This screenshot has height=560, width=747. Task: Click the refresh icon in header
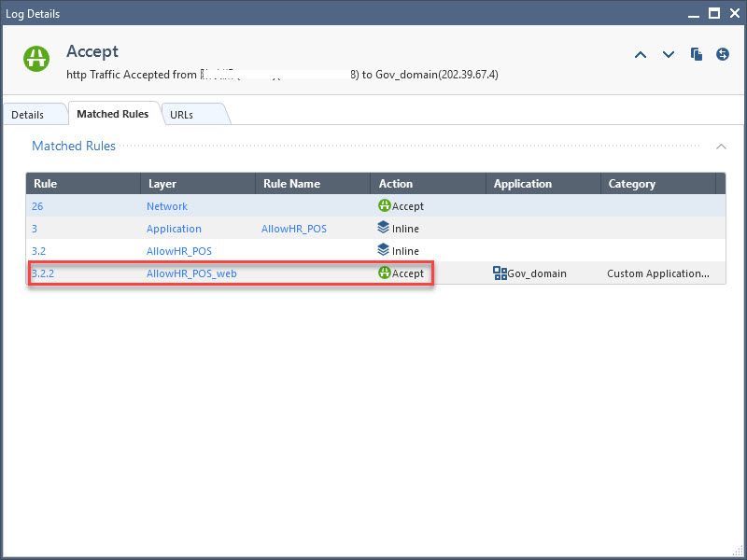(723, 55)
